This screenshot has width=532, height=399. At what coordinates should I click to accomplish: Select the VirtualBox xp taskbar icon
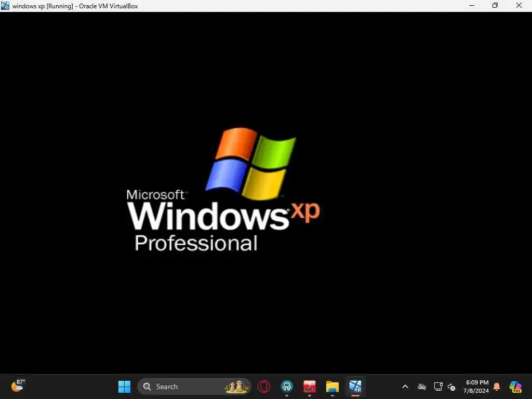(x=355, y=387)
